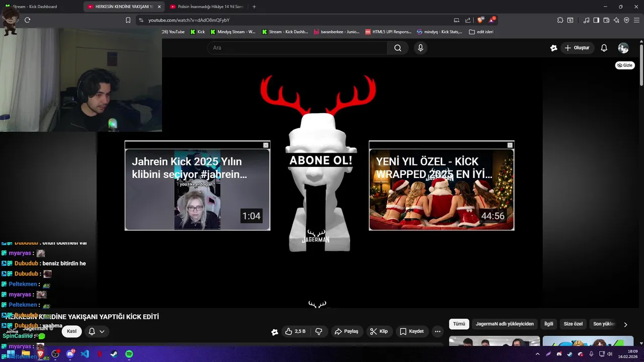Open Leo AI sparkle icon
Viewport: 644px width, 362px height.
[616, 20]
